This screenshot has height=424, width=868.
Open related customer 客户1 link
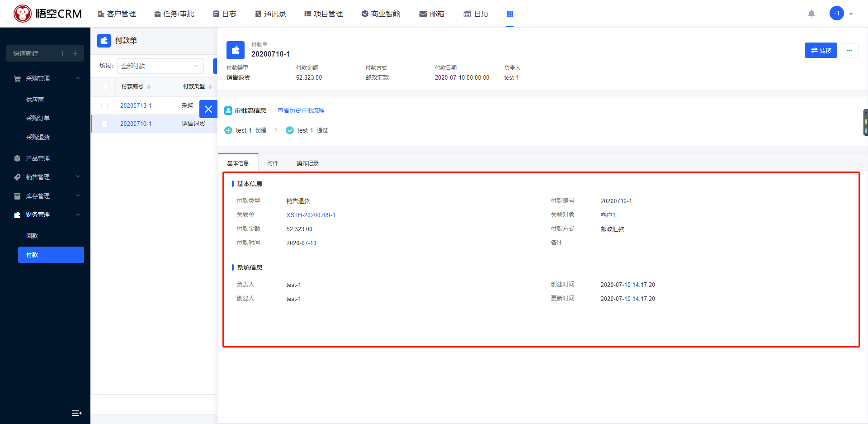(x=608, y=215)
